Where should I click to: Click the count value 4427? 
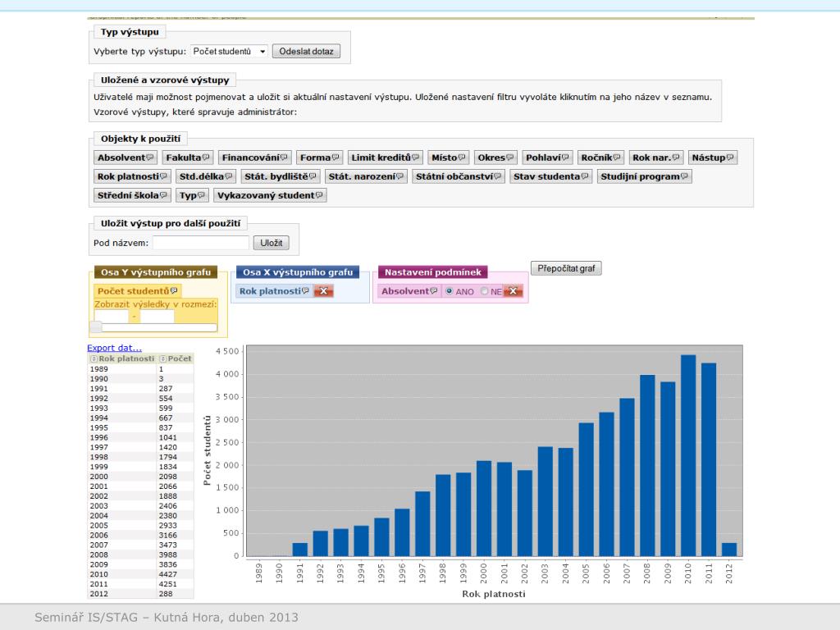tap(168, 573)
